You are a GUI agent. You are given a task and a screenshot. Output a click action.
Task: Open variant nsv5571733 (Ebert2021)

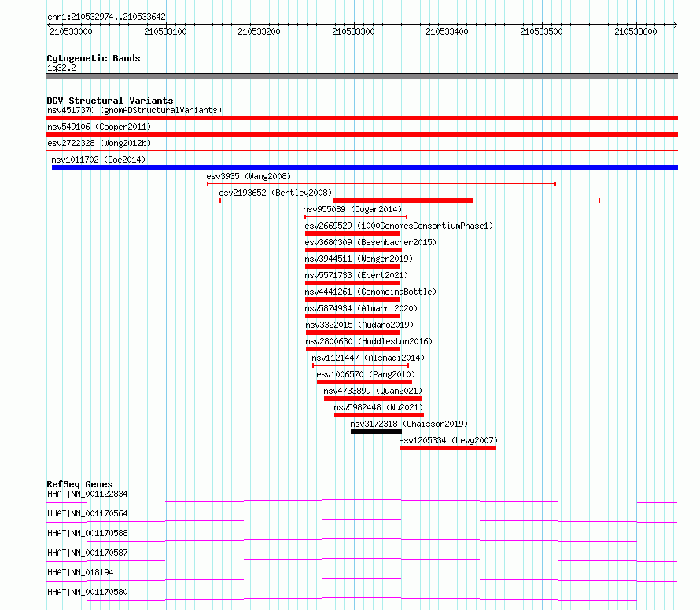tap(356, 275)
